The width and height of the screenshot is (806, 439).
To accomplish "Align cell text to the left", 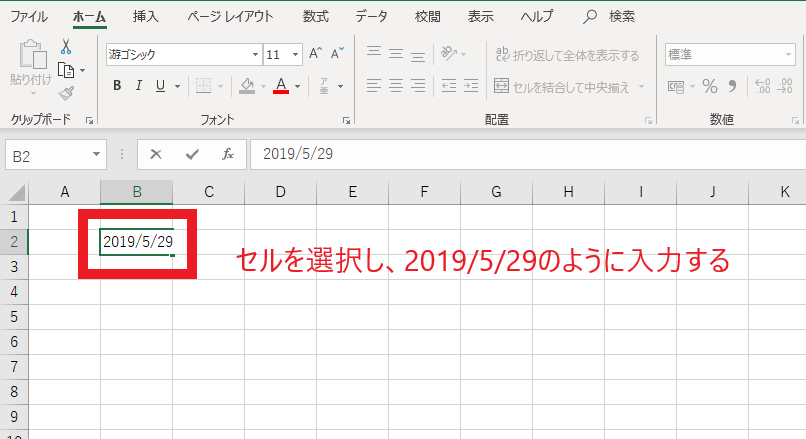I will 374,86.
